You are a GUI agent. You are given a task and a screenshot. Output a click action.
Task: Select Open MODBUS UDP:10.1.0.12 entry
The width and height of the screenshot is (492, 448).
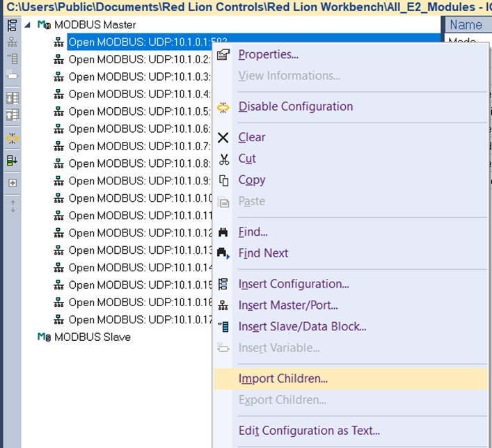pyautogui.click(x=140, y=233)
